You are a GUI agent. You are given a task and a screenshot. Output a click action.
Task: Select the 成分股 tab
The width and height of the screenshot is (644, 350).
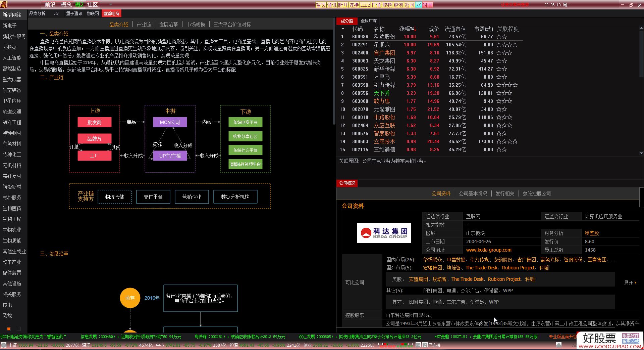[347, 21]
